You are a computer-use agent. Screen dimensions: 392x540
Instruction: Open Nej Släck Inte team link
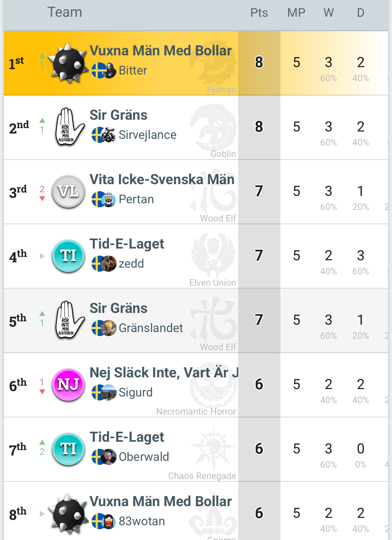164,373
